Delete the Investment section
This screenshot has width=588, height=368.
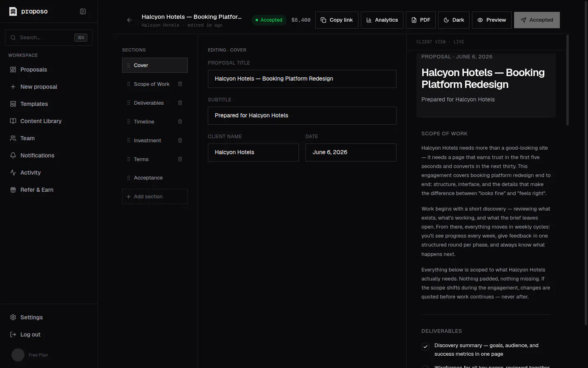click(180, 140)
